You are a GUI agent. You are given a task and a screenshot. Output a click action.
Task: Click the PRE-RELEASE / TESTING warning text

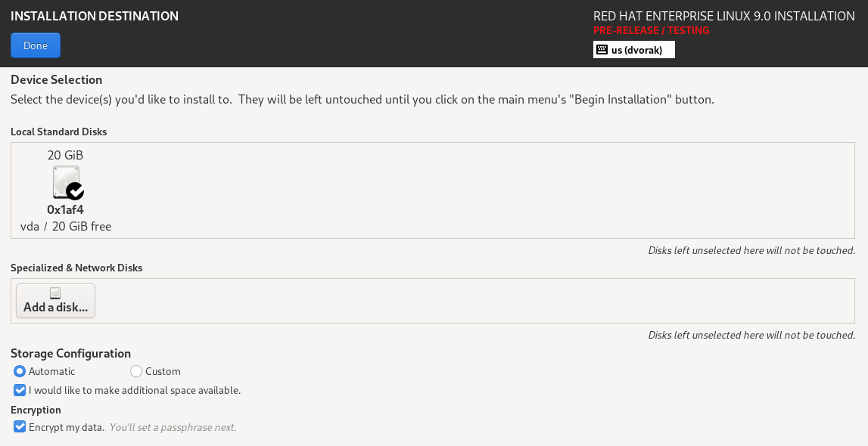click(652, 30)
